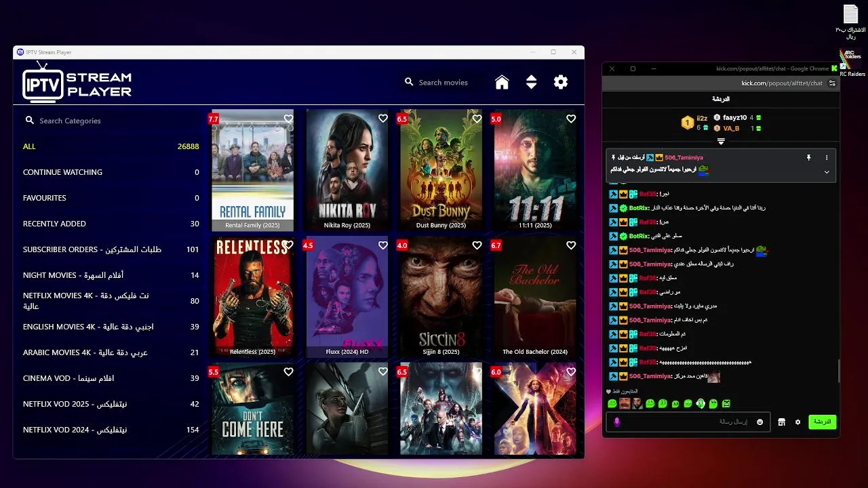
Task: Favourite the Rental Family movie heart
Action: [x=288, y=119]
